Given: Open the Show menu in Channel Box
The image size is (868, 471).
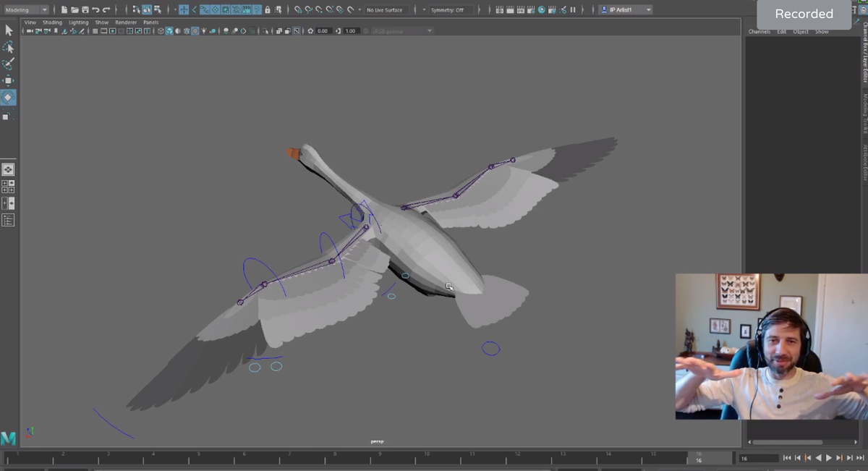Looking at the screenshot, I should pos(822,32).
